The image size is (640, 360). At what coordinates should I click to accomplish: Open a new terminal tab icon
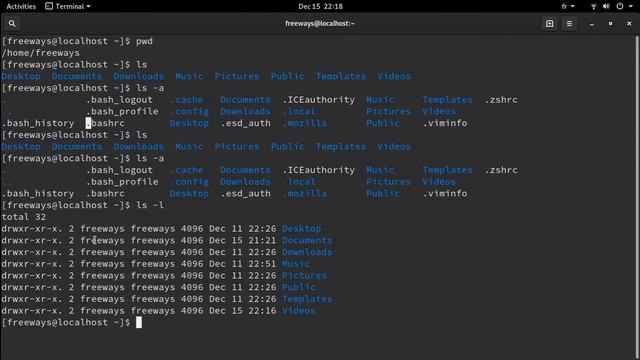pyautogui.click(x=549, y=24)
